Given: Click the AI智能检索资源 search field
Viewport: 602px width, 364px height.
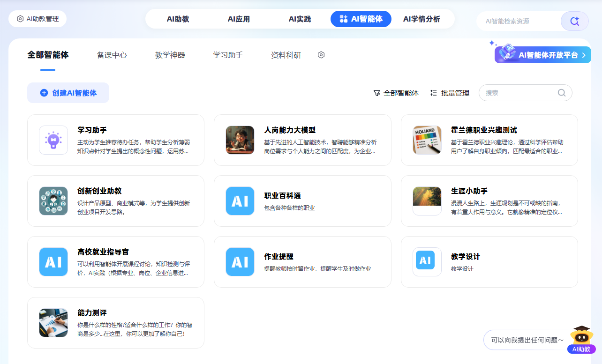Looking at the screenshot, I should click(518, 21).
